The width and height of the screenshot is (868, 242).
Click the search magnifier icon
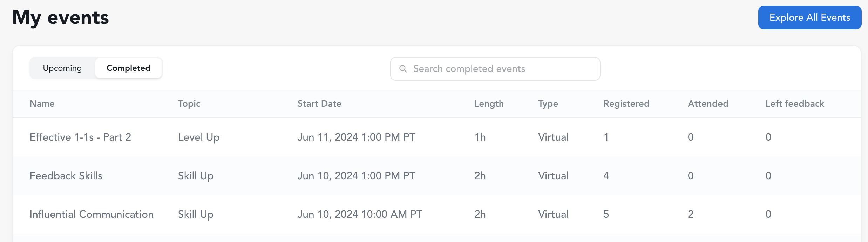pos(403,69)
